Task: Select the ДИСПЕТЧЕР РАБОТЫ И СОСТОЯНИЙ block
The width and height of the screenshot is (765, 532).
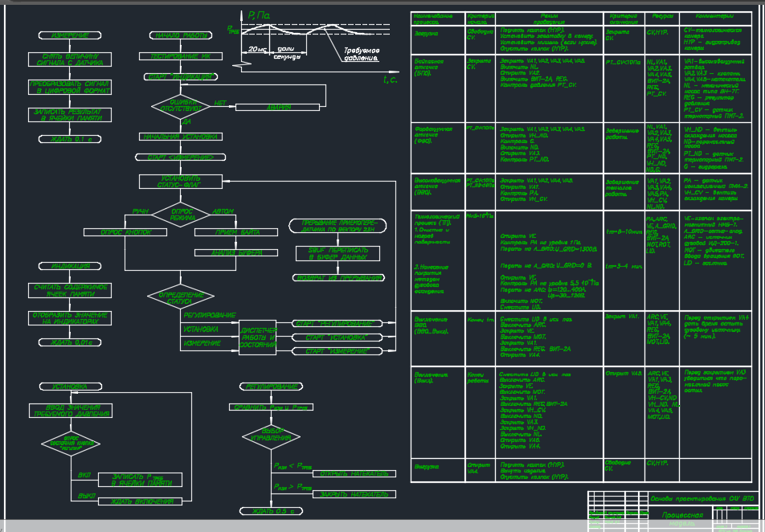Action: point(258,338)
